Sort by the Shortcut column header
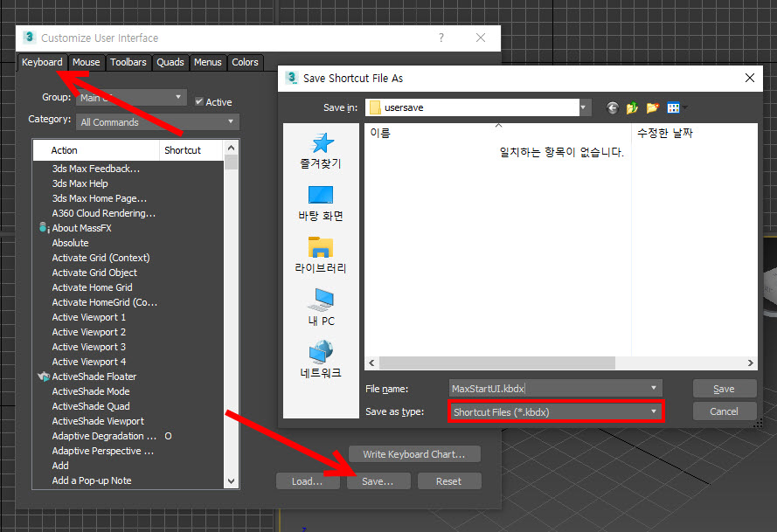 [191, 150]
